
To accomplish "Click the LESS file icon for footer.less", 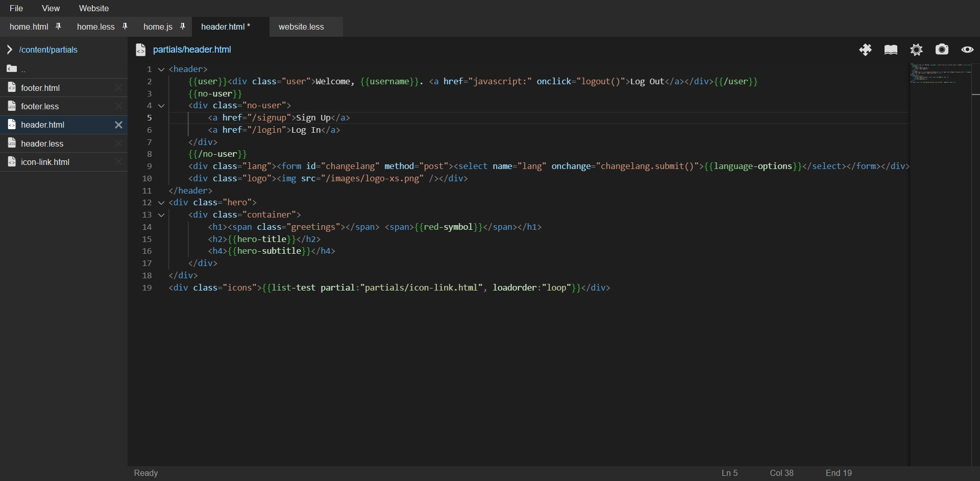I will click(x=12, y=106).
